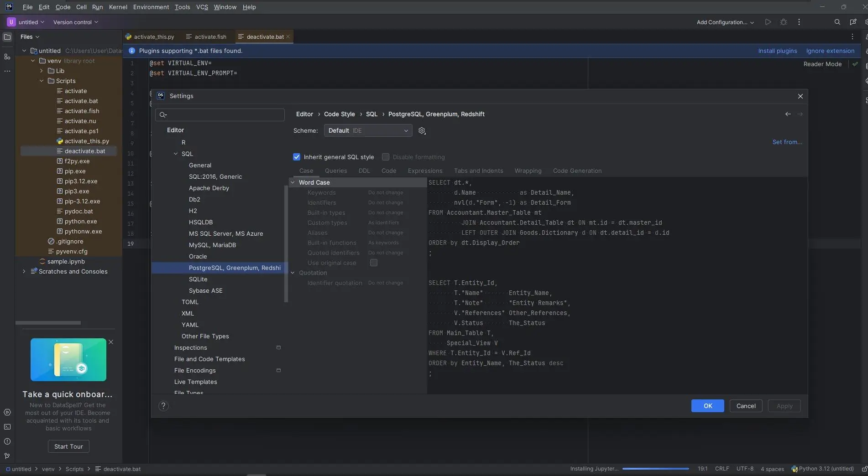868x476 pixels.
Task: Collapse the venv folder in Files
Action: 33,61
